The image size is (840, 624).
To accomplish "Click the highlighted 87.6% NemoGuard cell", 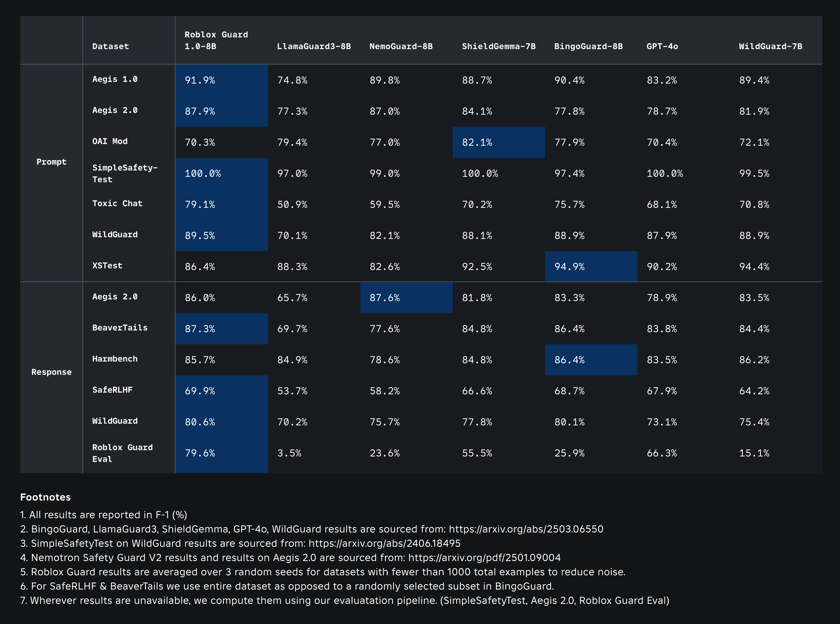I will point(385,298).
